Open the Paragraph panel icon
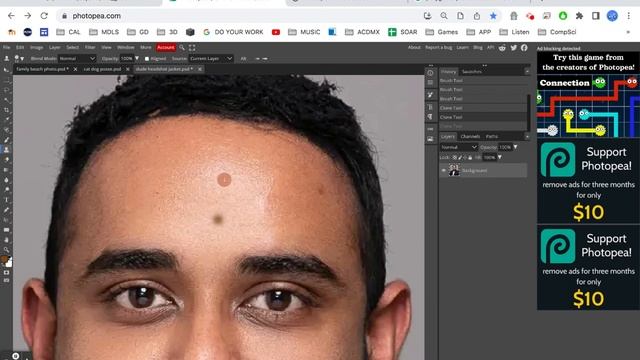The width and height of the screenshot is (640, 360). pyautogui.click(x=430, y=117)
